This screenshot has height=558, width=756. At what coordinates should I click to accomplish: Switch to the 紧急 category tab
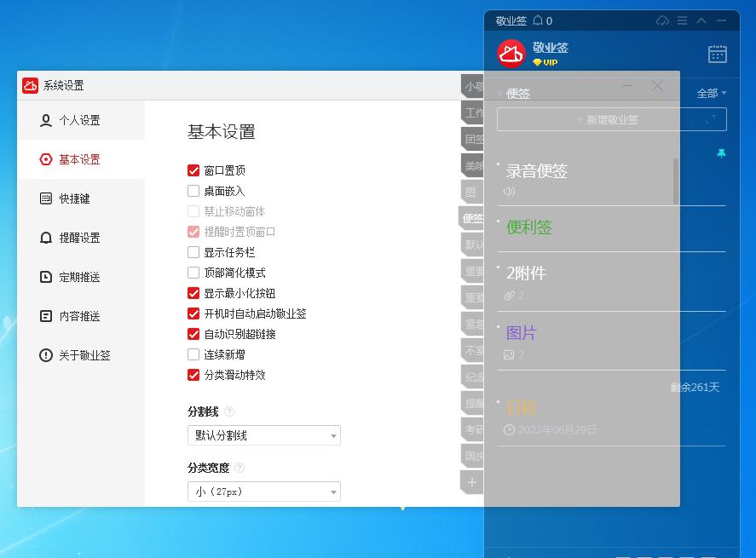click(x=472, y=324)
